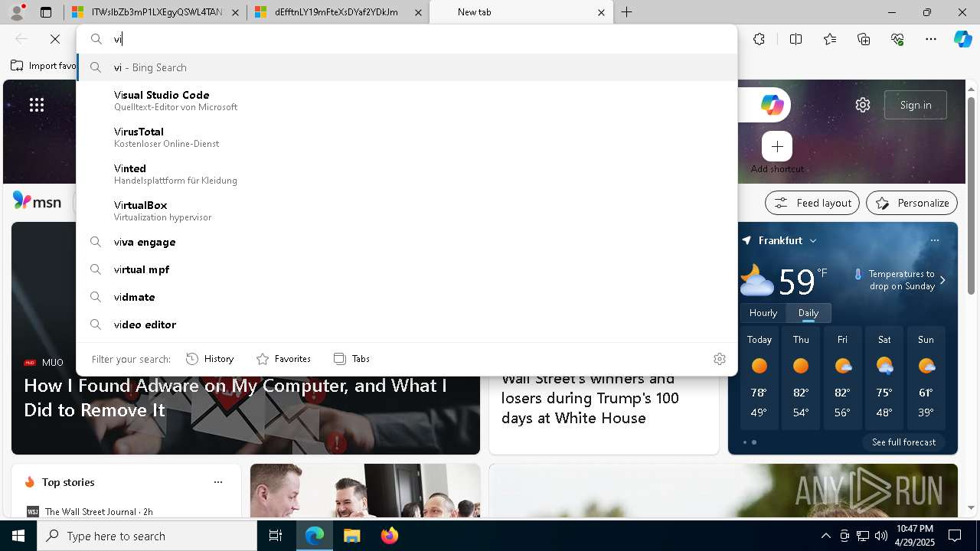Open the Extensions icon
Screen dimensions: 980x551
pos(759,39)
